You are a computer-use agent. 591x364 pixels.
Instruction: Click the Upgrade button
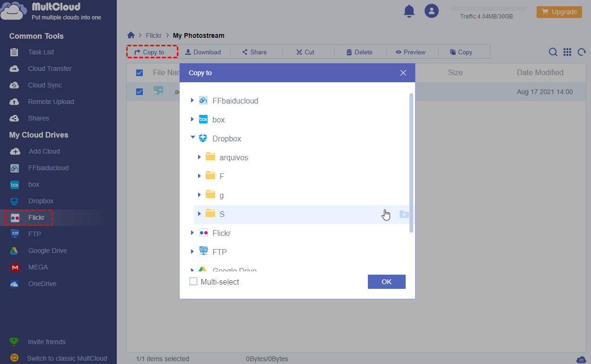point(559,12)
